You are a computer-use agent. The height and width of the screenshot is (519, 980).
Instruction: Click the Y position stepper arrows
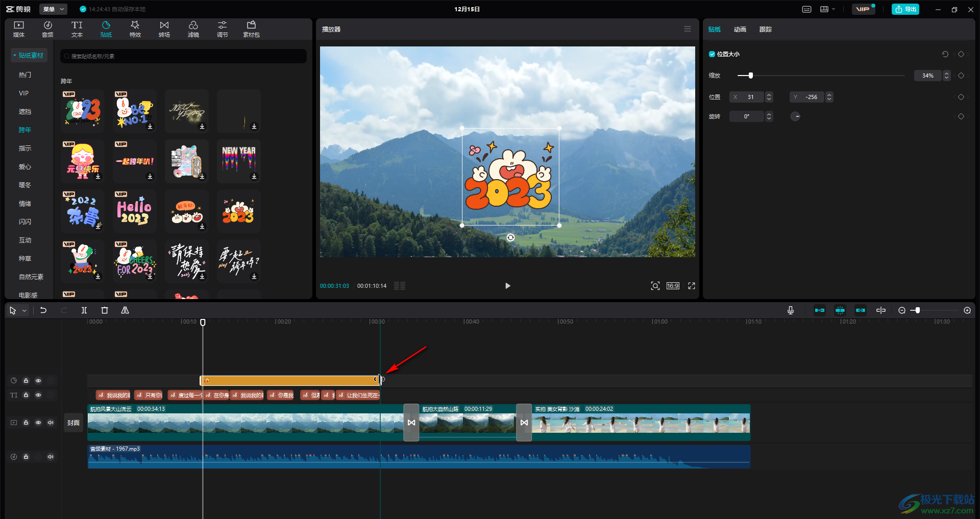coord(829,97)
